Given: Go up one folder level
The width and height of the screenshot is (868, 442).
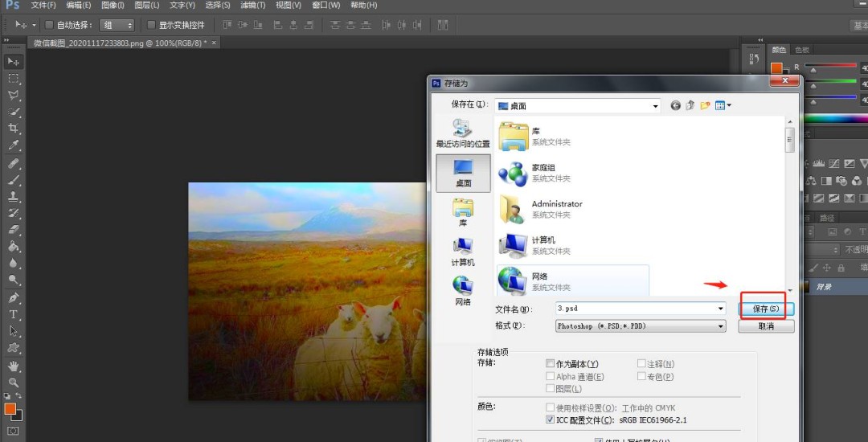Looking at the screenshot, I should [x=690, y=105].
